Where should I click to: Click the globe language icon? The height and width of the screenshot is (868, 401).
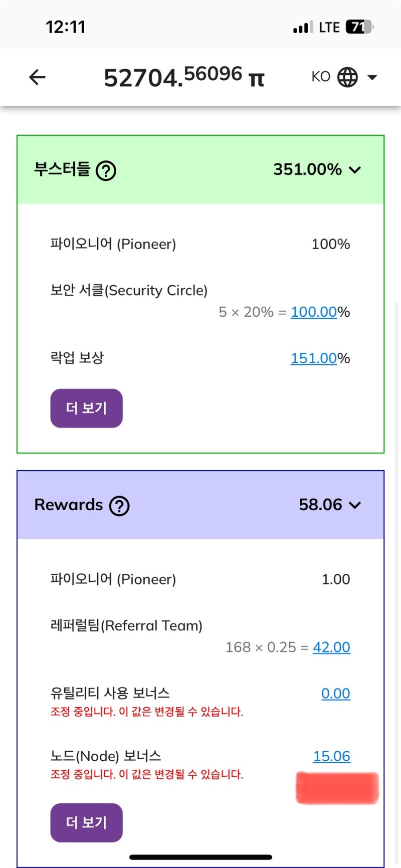coord(347,77)
